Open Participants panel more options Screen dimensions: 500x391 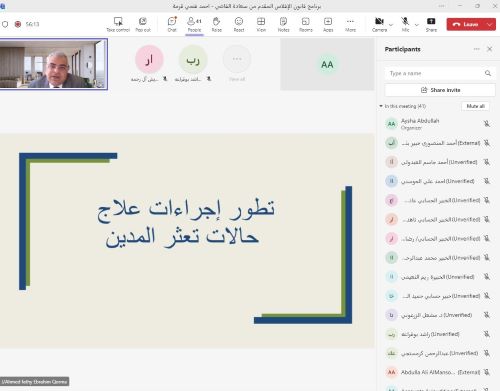[x=477, y=49]
